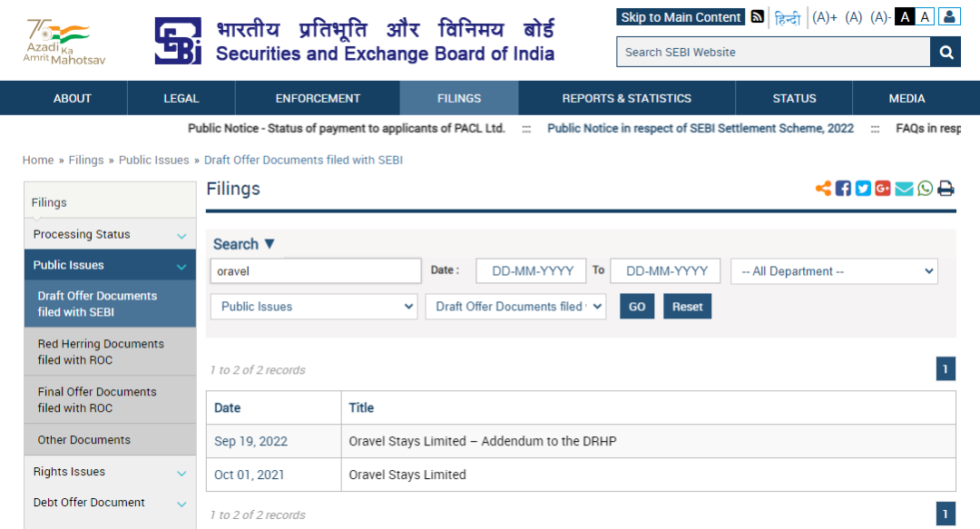
Task: Open PACL Ltd payment status public notice
Action: 347,128
